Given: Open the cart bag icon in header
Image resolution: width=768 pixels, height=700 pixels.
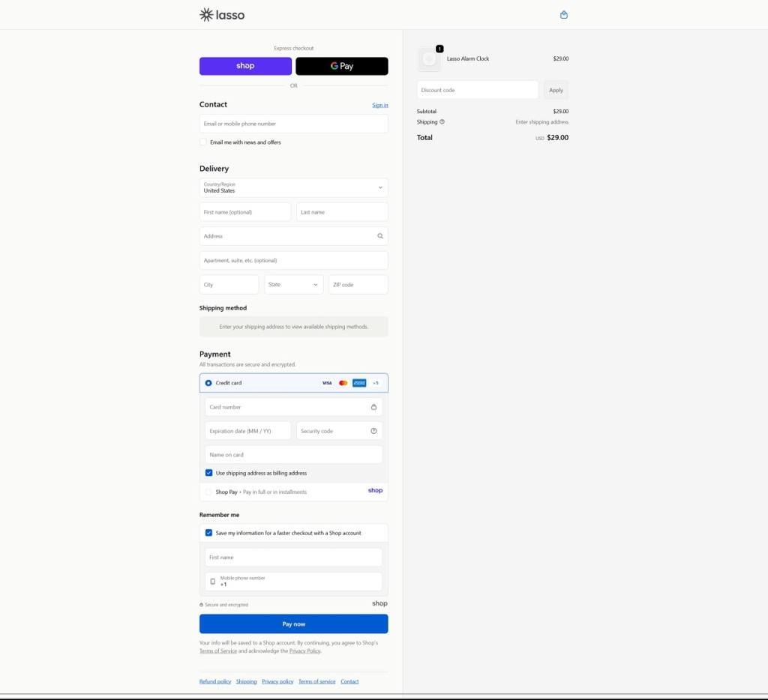Looking at the screenshot, I should click(x=564, y=15).
